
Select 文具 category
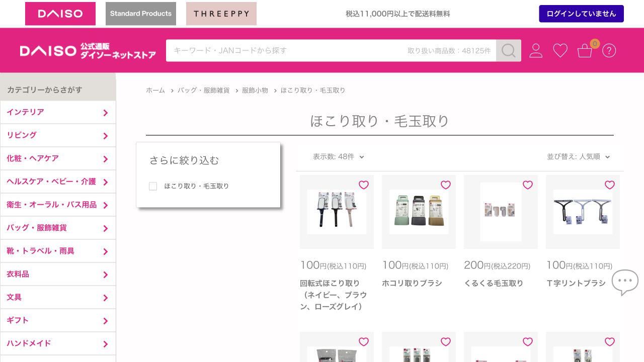point(58,297)
